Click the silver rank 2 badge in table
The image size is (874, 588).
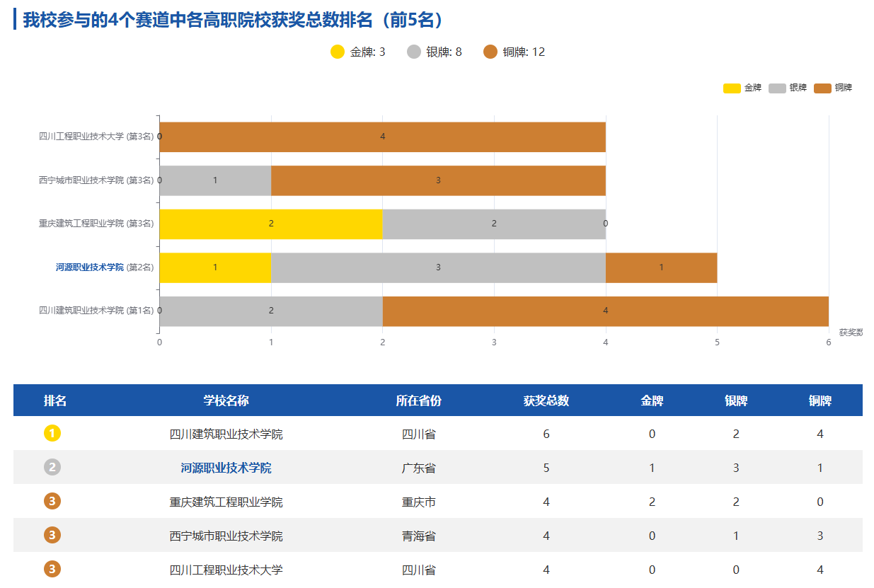(x=52, y=467)
